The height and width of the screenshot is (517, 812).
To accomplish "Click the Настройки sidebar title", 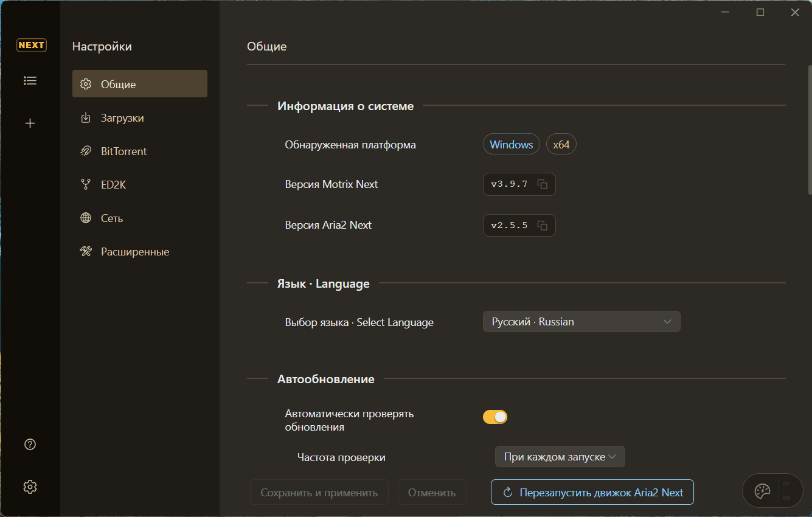I will pos(102,46).
